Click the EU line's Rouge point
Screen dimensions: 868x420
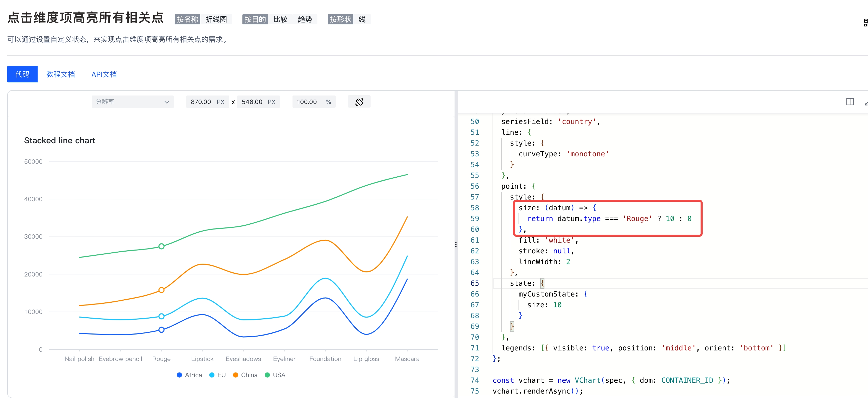click(162, 316)
